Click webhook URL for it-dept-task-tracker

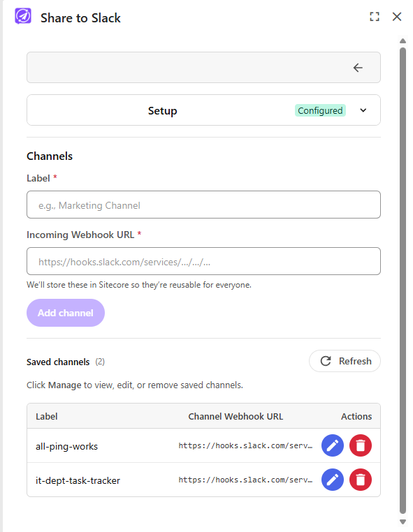(245, 480)
